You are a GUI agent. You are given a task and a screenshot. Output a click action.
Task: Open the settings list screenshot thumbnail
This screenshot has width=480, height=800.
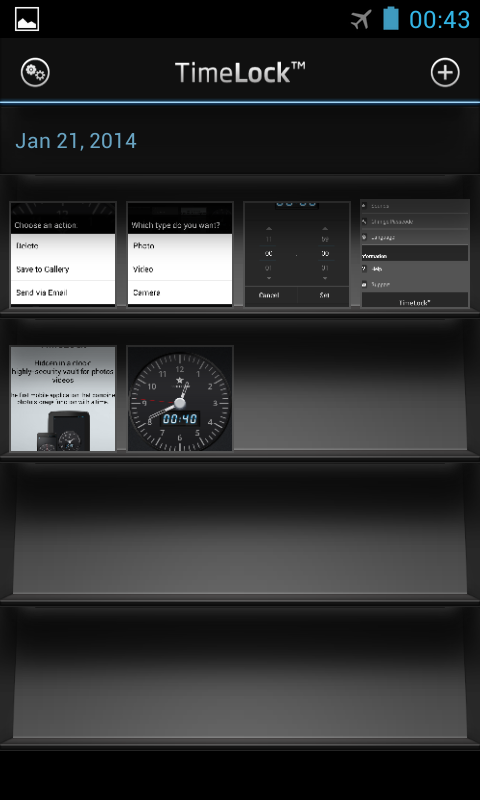tap(415, 254)
